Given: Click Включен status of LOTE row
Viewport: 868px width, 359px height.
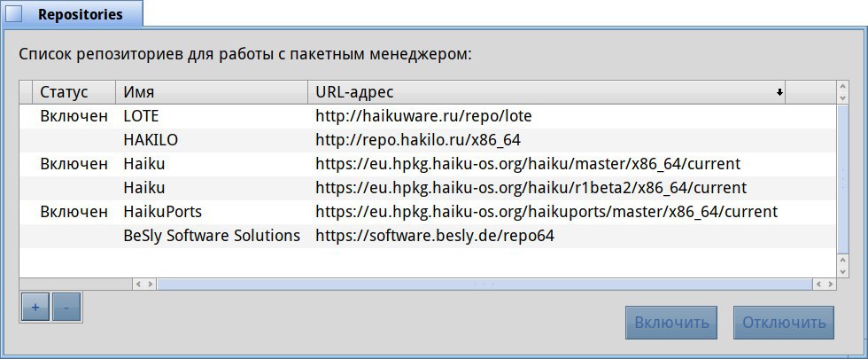Looking at the screenshot, I should 74,116.
